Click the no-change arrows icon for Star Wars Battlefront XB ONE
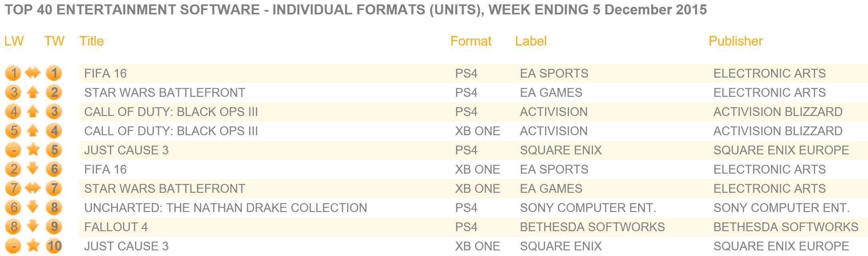Screen dimensions: 868x256 [x=33, y=188]
